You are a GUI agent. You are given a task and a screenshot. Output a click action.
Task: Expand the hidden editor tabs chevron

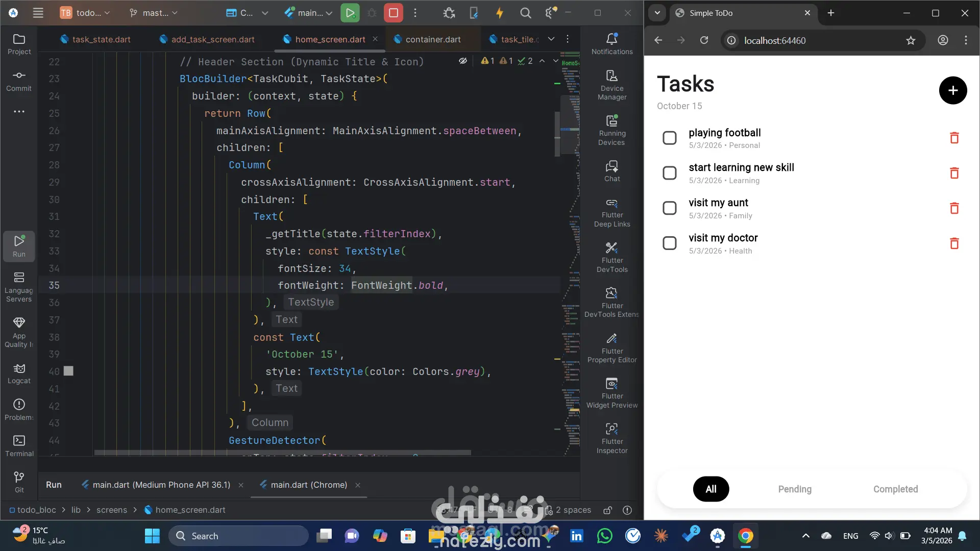click(551, 39)
